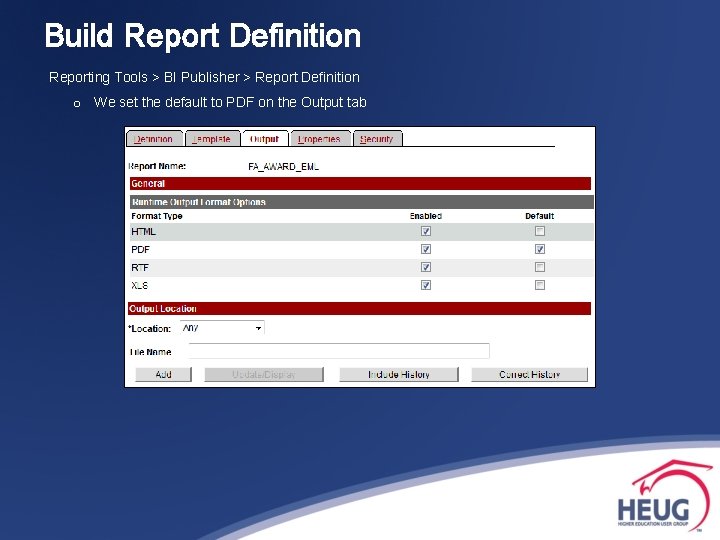The image size is (720, 540).
Task: Uncheck Default checkbox for PDF
Action: click(x=540, y=249)
